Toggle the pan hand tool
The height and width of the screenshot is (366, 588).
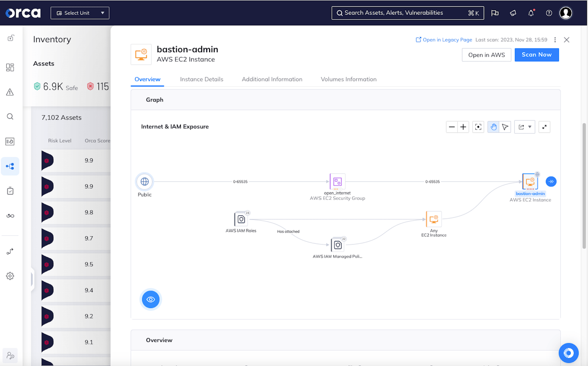tap(493, 127)
